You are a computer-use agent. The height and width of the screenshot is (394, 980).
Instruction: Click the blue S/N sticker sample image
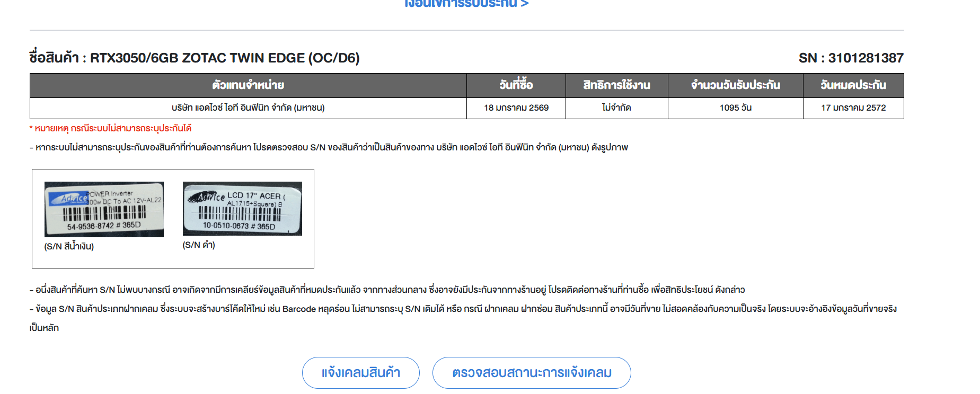(104, 209)
